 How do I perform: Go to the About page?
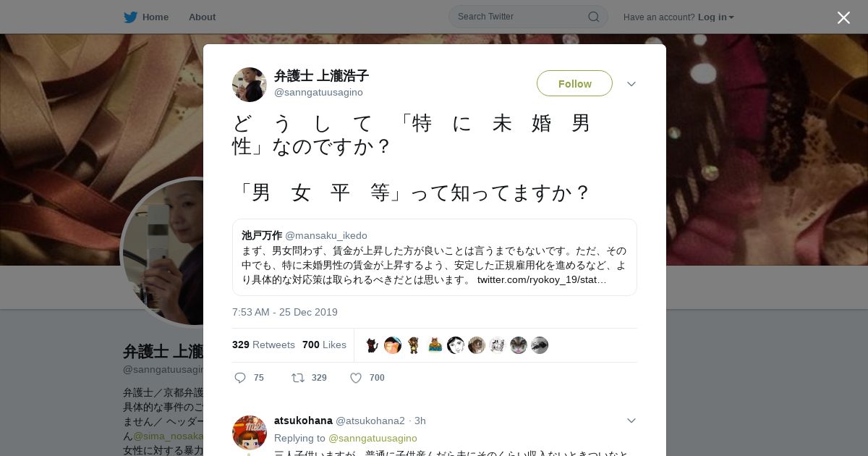tap(202, 17)
